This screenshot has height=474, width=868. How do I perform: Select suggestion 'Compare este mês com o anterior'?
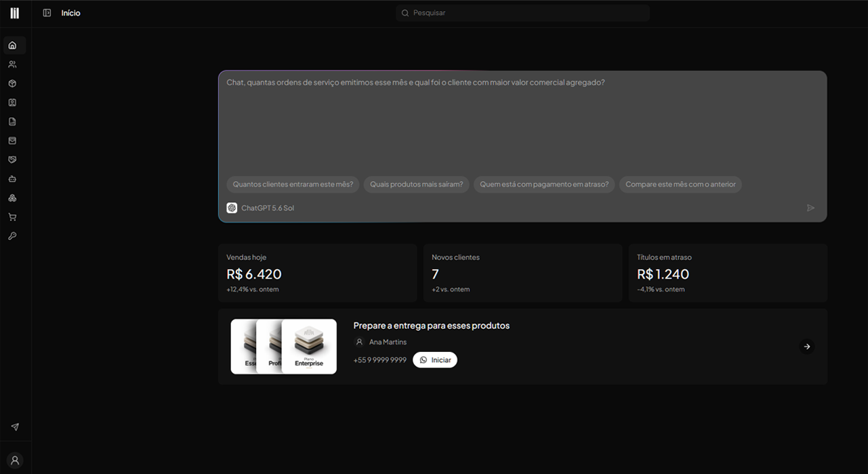pyautogui.click(x=680, y=184)
